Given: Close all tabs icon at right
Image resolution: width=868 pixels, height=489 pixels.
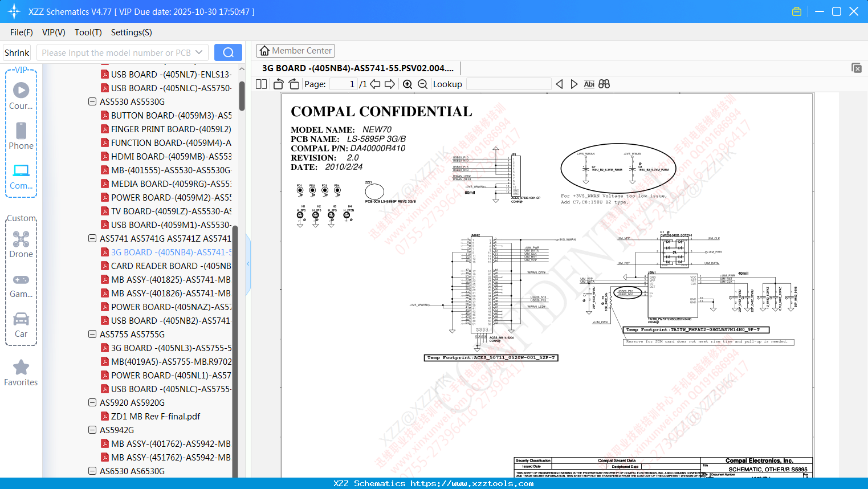Looking at the screenshot, I should click(x=857, y=68).
